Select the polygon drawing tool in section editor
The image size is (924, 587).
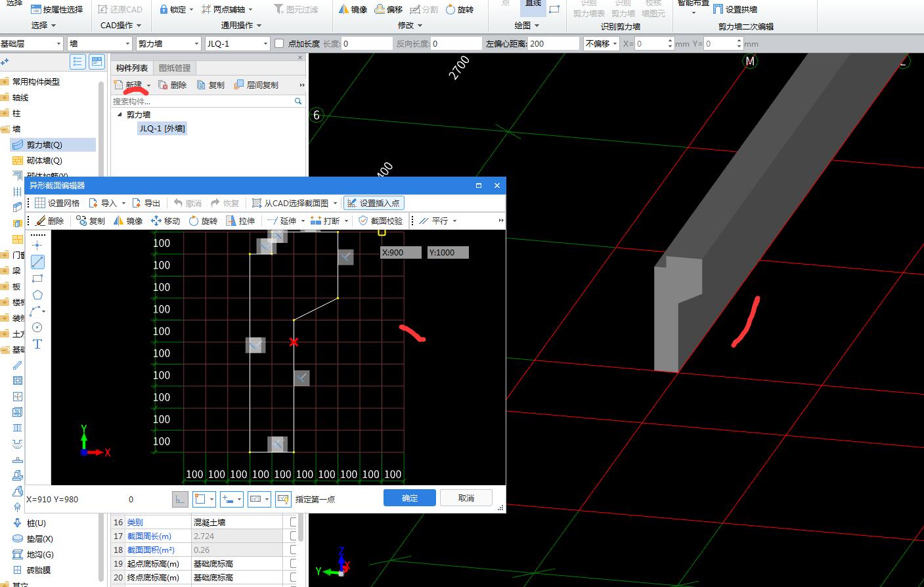coord(37,295)
